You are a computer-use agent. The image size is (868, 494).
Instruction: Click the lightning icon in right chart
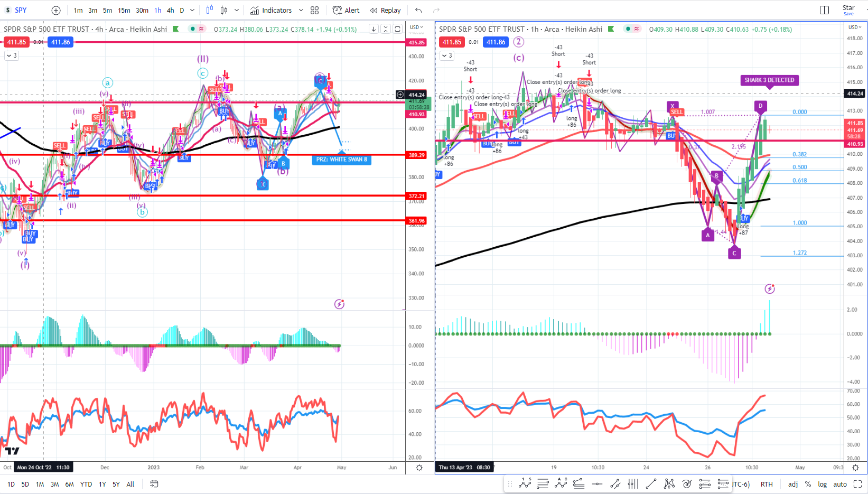[x=770, y=288]
